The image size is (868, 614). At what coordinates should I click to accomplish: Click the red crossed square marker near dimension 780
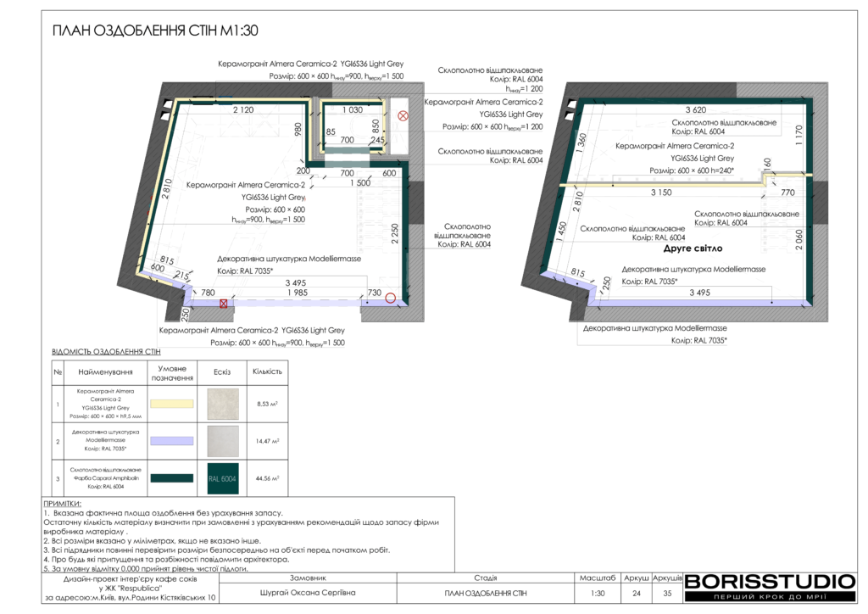223,302
